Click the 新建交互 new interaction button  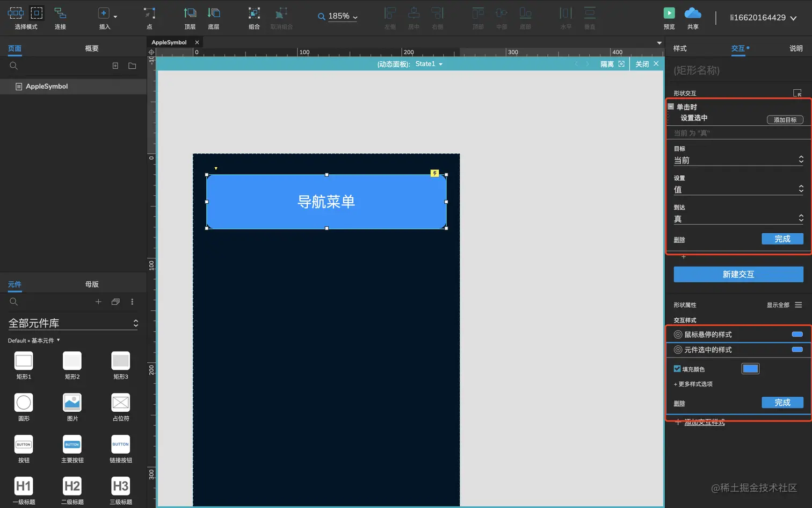coord(738,274)
